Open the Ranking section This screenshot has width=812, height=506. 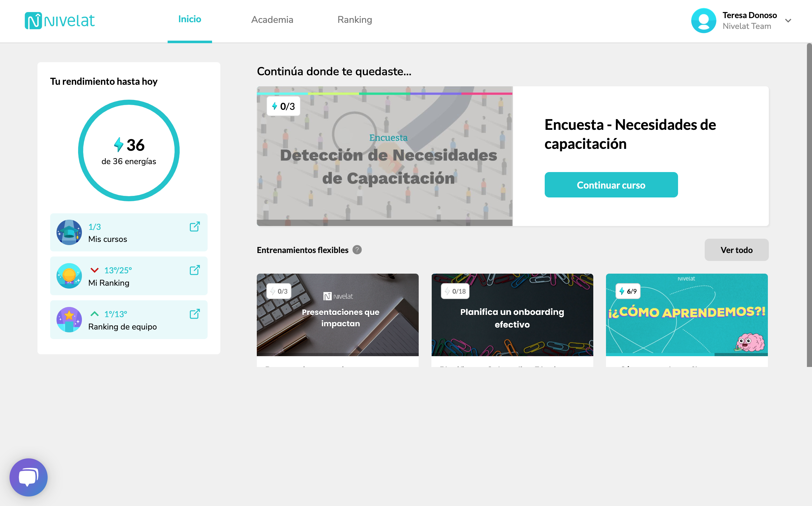(x=355, y=20)
